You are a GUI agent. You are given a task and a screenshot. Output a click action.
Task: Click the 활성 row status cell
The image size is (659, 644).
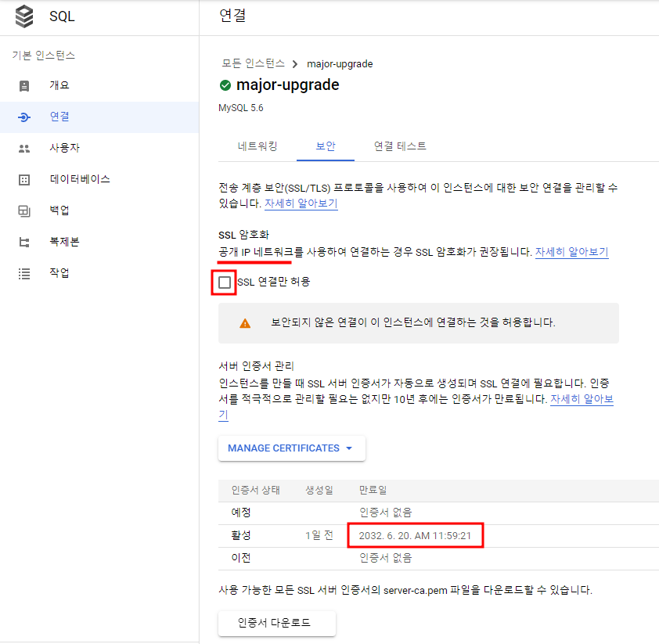click(x=241, y=535)
